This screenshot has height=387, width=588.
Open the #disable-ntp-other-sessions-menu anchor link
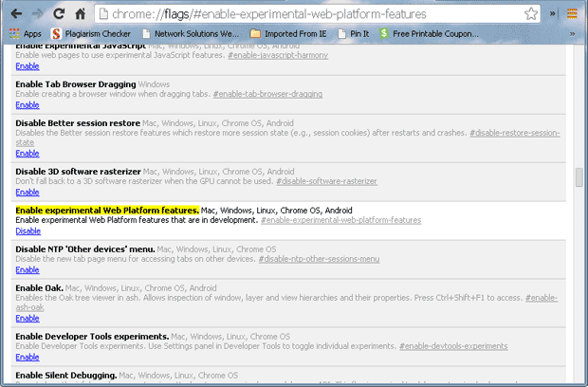click(319, 259)
